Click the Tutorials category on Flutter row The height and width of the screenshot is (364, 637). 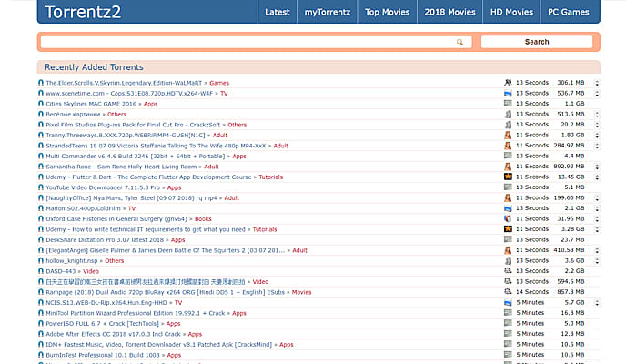pos(270,177)
